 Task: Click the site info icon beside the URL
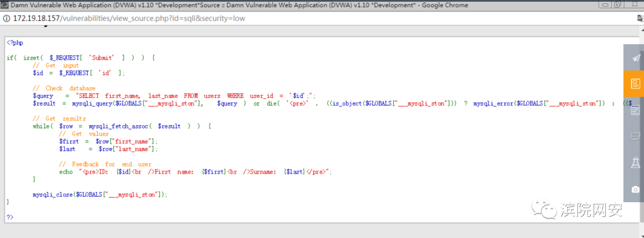click(x=7, y=19)
